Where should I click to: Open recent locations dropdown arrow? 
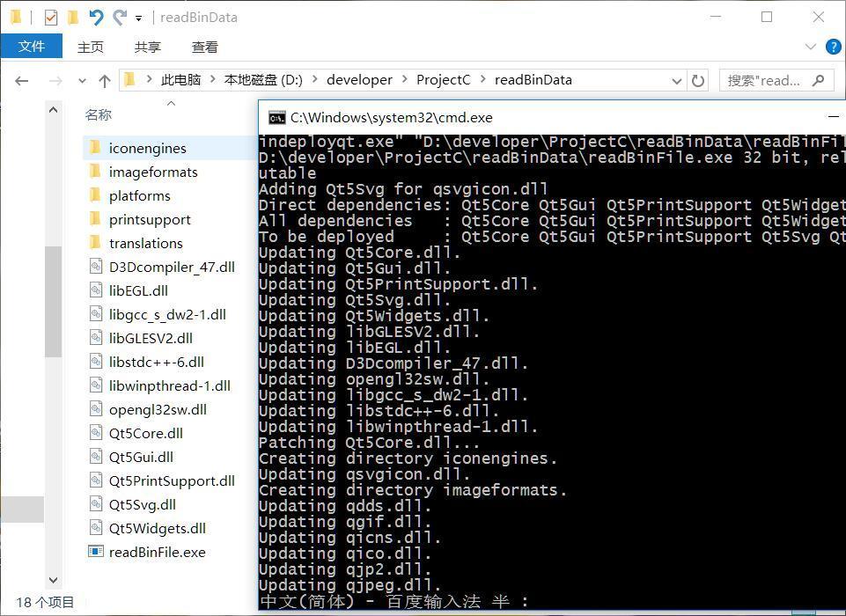82,82
